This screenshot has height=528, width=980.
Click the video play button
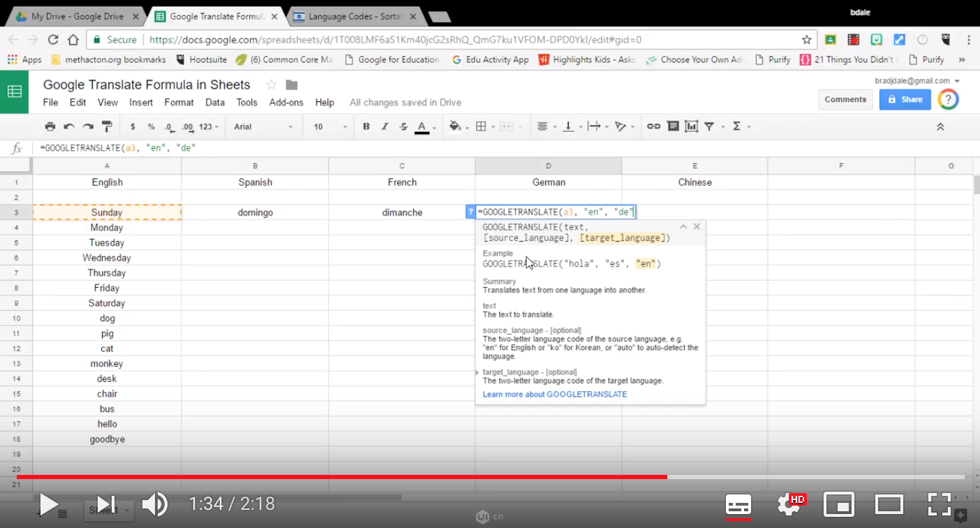click(47, 504)
